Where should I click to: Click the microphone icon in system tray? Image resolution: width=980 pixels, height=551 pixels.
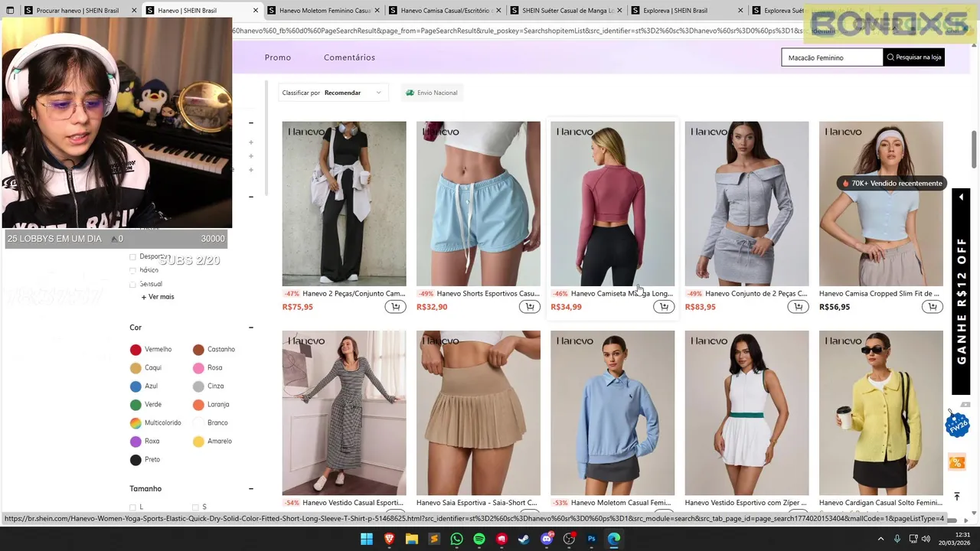pos(897,539)
